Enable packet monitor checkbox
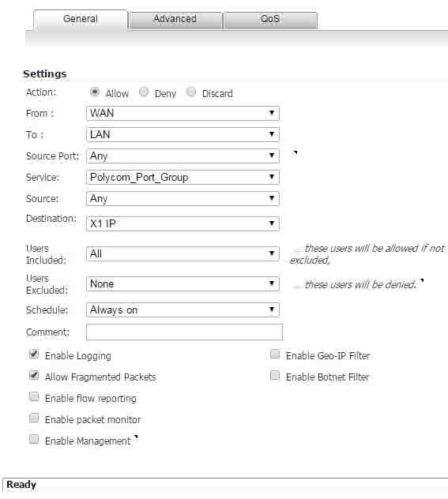This screenshot has width=448, height=499. [34, 418]
